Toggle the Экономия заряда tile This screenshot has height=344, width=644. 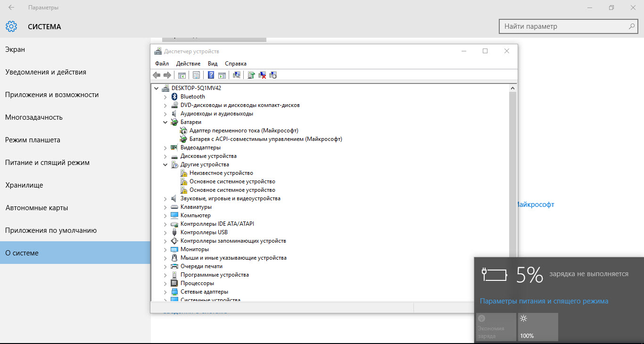pos(496,327)
